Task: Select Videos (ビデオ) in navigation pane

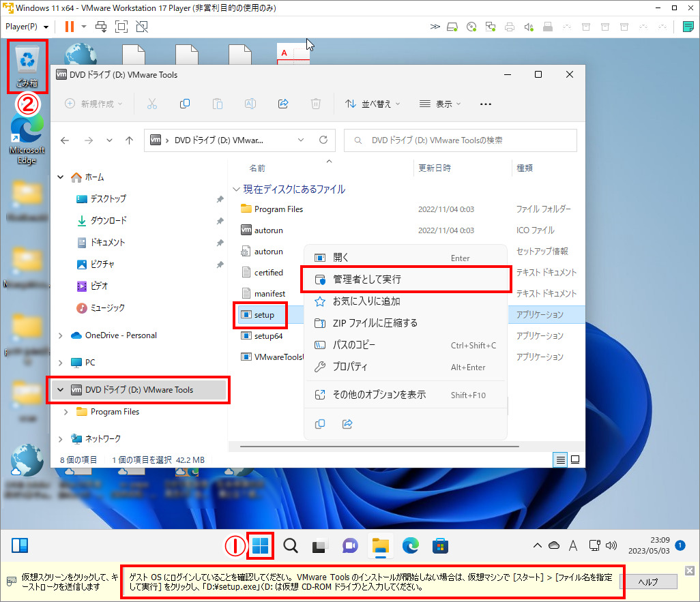Action: tap(99, 286)
